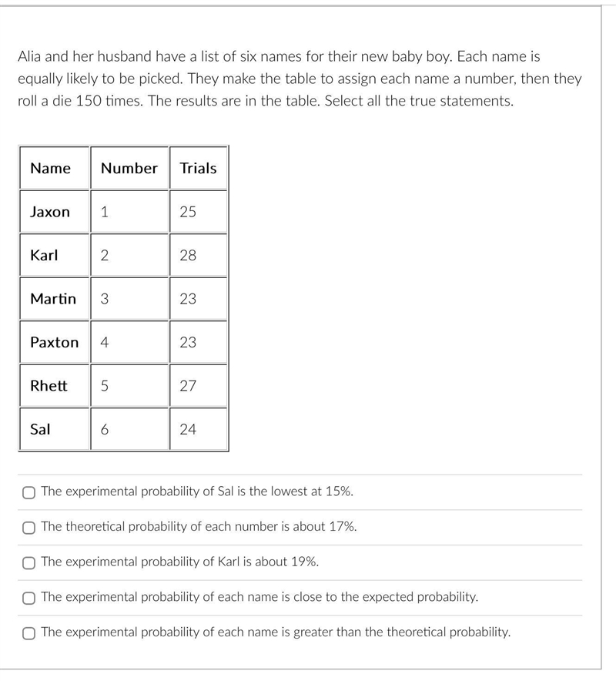Screen dimensions: 616x681
Task: Select Rhett's trials value 27
Action: tap(199, 385)
